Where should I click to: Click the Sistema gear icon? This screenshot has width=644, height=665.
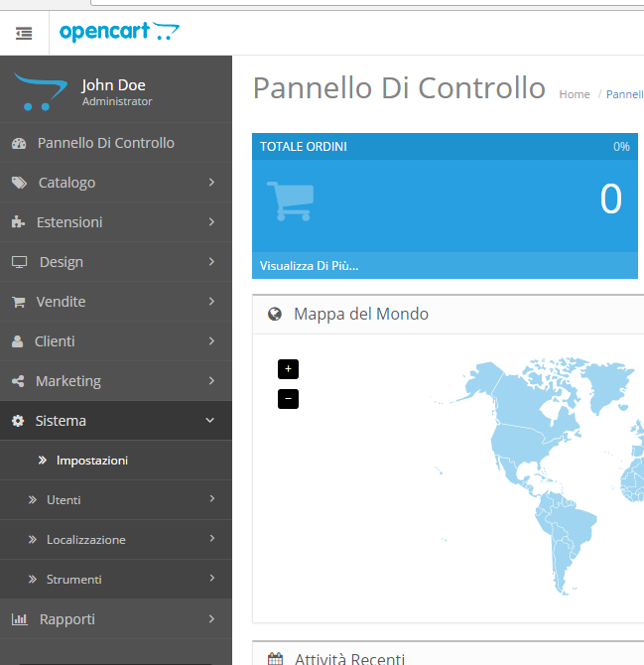18,421
